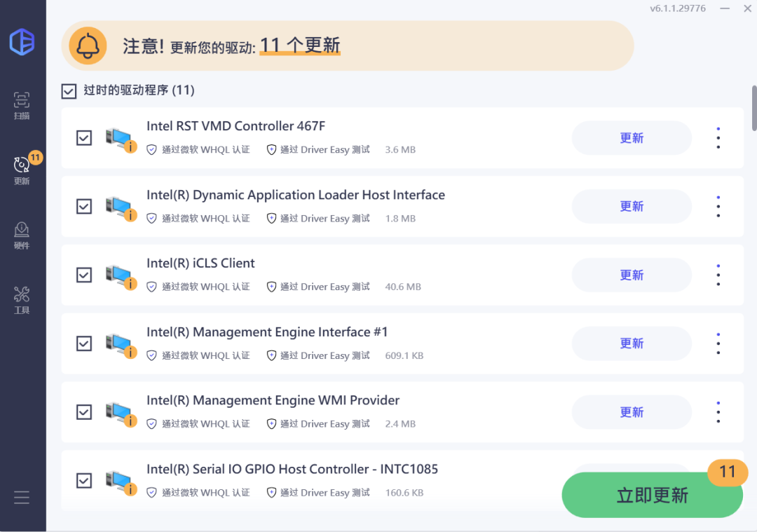The image size is (757, 532).
Task: Click device icon for Management Engine WMI Provider
Action: pyautogui.click(x=121, y=414)
